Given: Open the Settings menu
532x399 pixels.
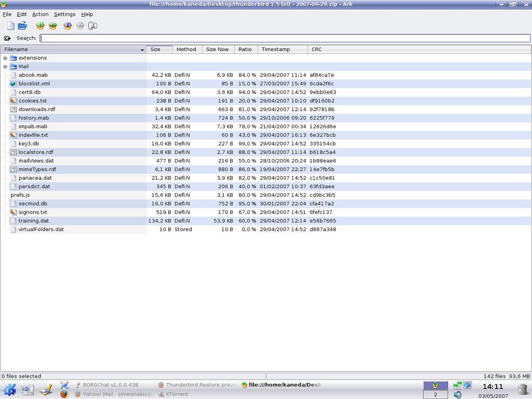Looking at the screenshot, I should 64,14.
